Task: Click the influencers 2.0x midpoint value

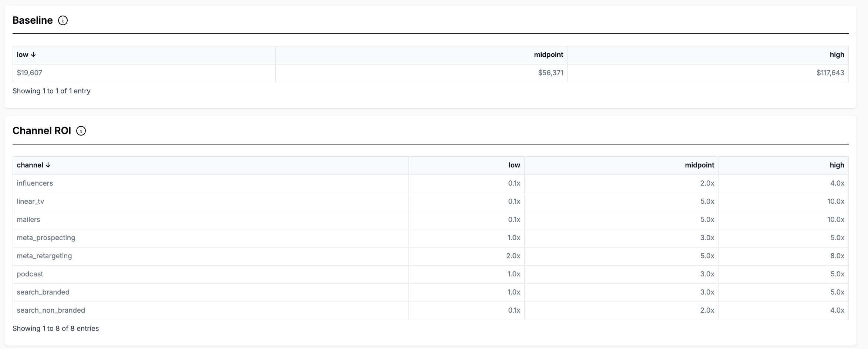Action: coord(707,183)
